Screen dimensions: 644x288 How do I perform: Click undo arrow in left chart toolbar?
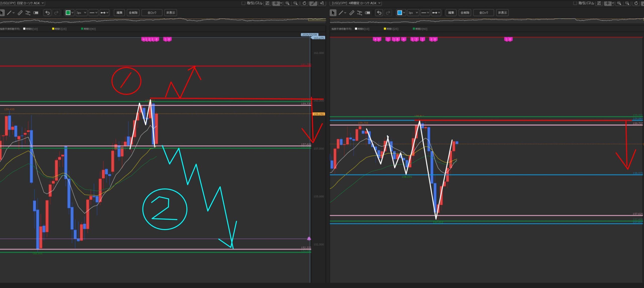(47, 13)
